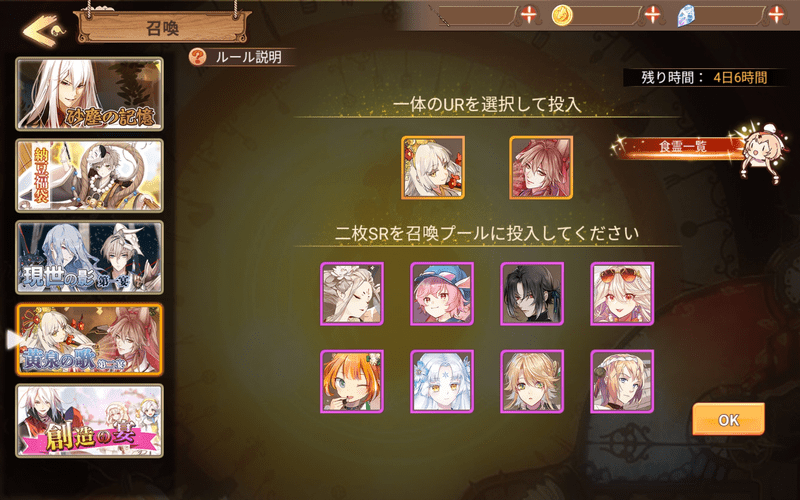Select the white-haired UR character portrait
Screen dimensions: 800x500
[x=433, y=167]
